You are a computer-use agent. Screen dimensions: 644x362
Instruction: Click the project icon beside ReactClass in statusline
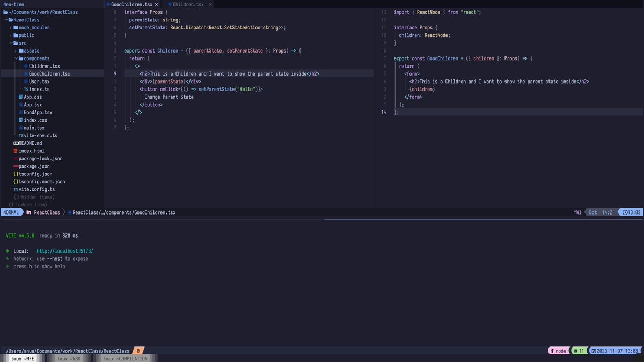pyautogui.click(x=28, y=212)
